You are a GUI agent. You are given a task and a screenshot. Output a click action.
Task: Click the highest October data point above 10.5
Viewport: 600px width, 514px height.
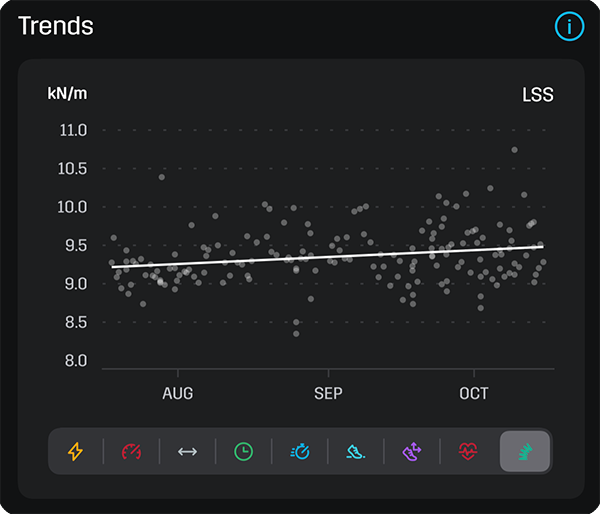click(x=514, y=150)
